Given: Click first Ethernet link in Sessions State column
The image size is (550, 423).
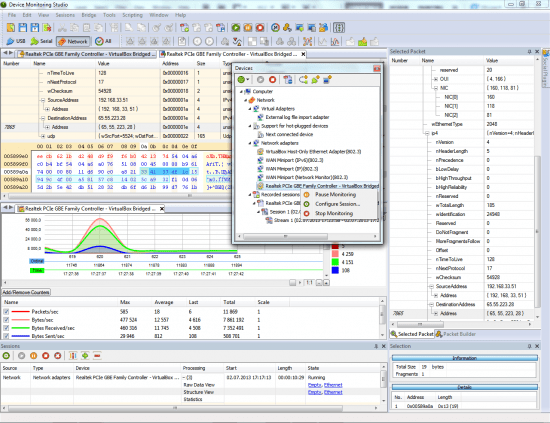Looking at the screenshot, I should pyautogui.click(x=333, y=385).
